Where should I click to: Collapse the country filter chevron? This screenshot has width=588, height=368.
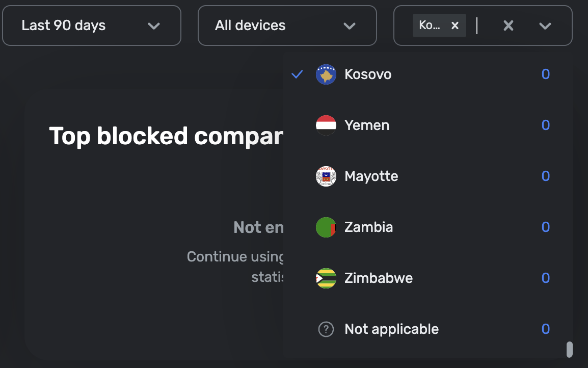[545, 25]
